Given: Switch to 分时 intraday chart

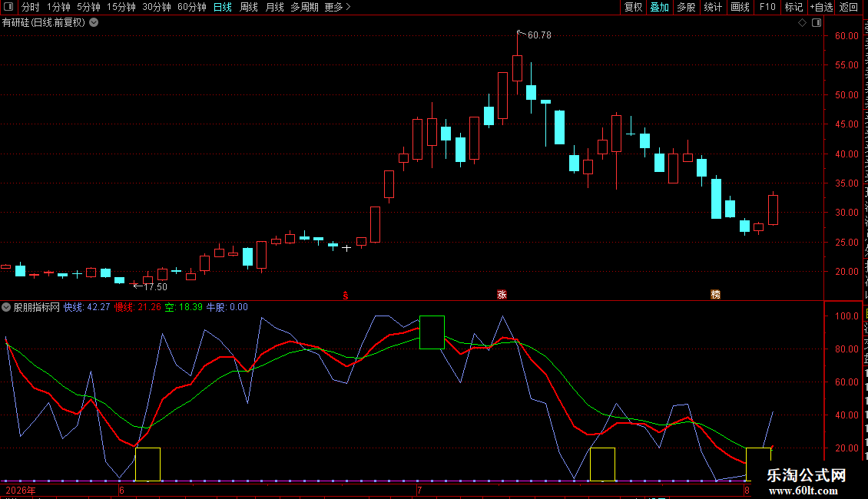Looking at the screenshot, I should pyautogui.click(x=31, y=7).
